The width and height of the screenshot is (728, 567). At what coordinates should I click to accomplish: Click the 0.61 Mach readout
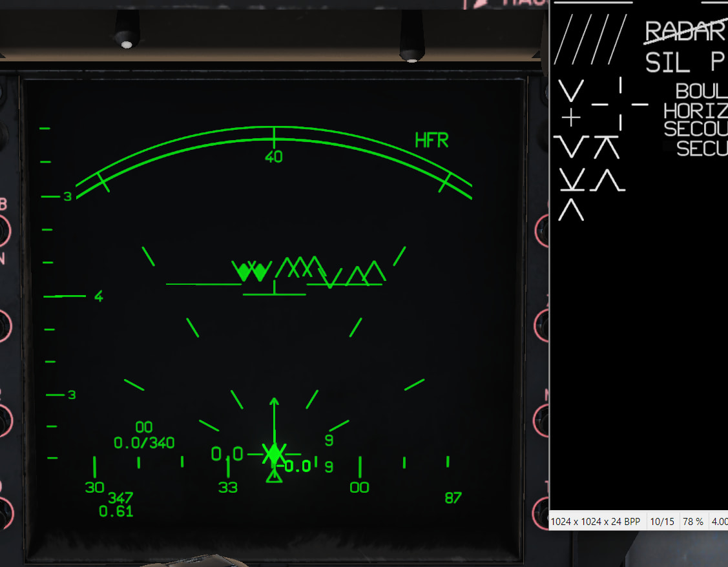tap(116, 511)
